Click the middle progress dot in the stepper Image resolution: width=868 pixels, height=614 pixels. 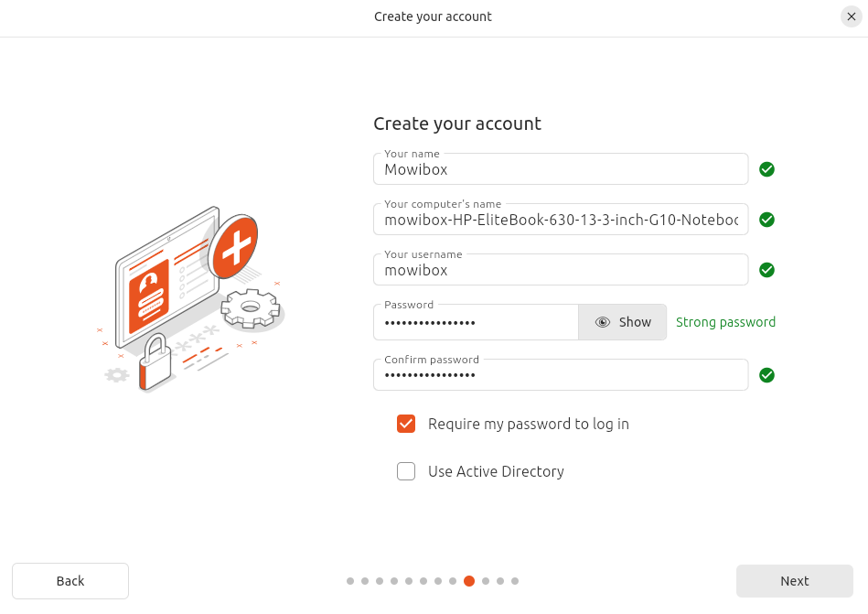(x=432, y=581)
